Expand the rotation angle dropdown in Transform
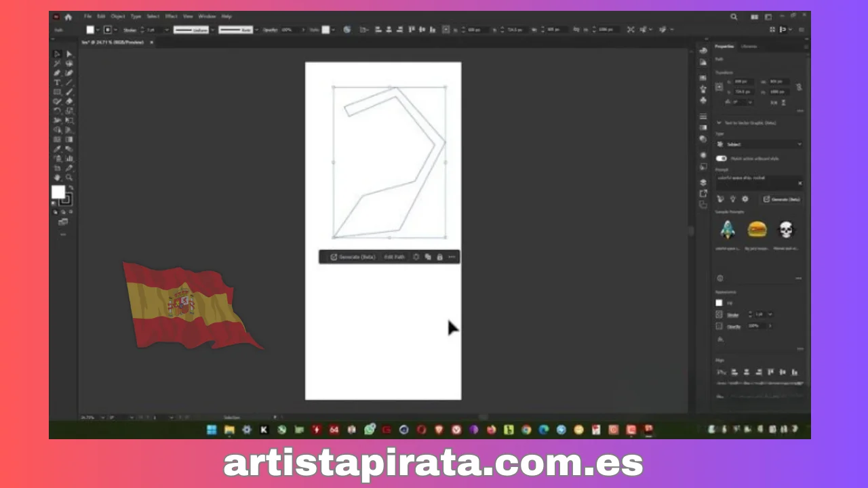Screen dimensions: 868x488 [x=749, y=102]
